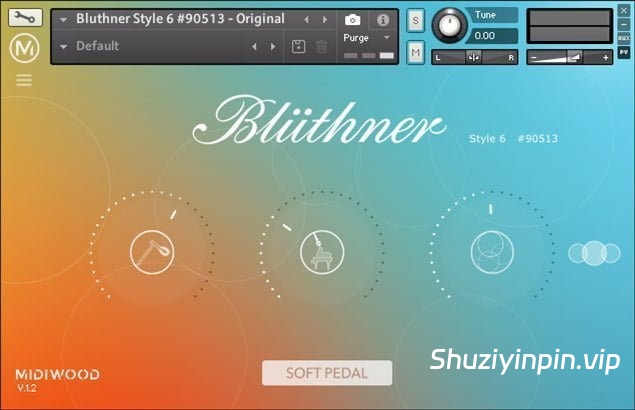Click the three-circles icon at right
The height and width of the screenshot is (410, 635).
594,253
